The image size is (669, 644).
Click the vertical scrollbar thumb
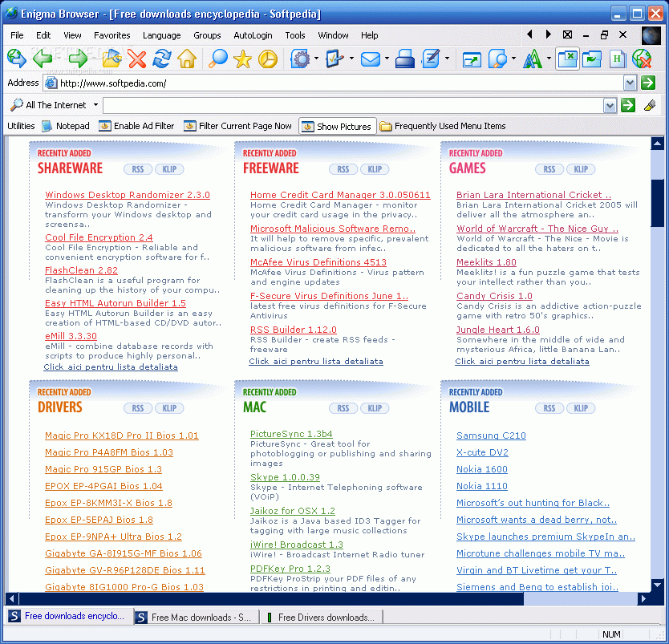657,203
